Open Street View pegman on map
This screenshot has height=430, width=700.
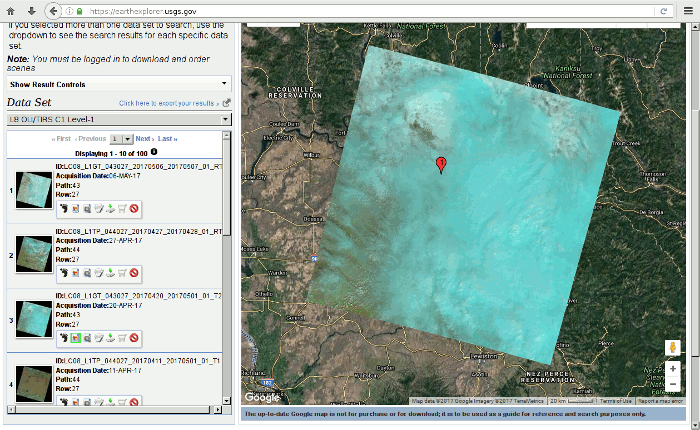tap(673, 347)
